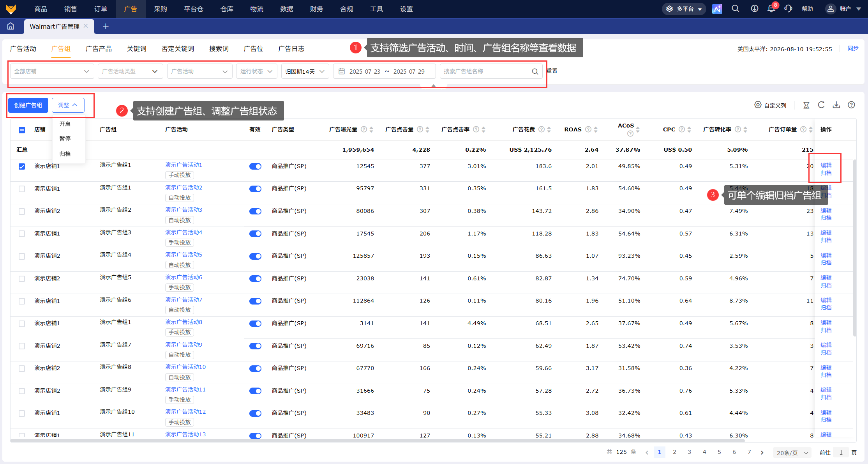This screenshot has width=868, height=464.
Task: Open the AI assistant icon
Action: coord(717,9)
